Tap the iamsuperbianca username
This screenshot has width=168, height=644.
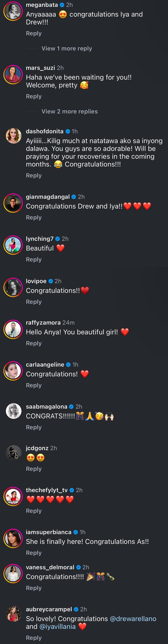pos(48,532)
